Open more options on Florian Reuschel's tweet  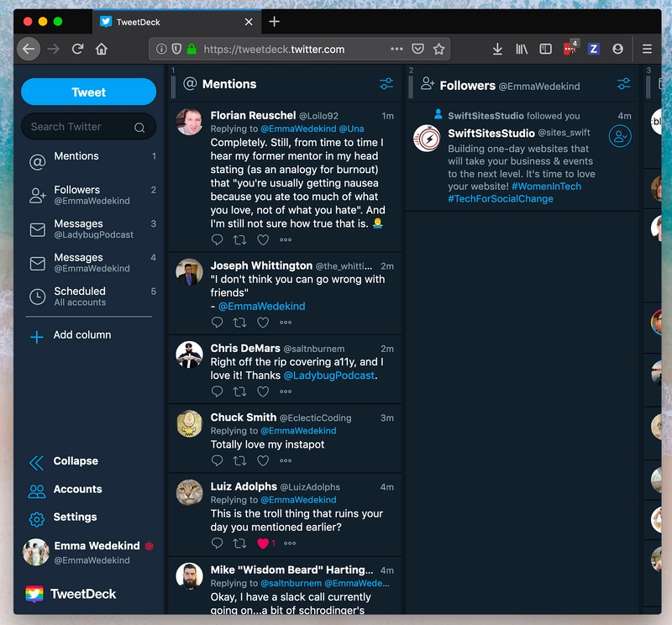[286, 239]
